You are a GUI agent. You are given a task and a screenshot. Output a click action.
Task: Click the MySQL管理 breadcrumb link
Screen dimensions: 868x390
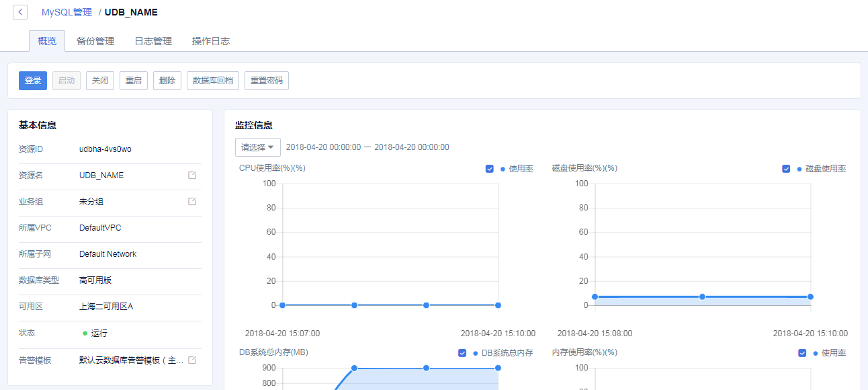pyautogui.click(x=67, y=11)
